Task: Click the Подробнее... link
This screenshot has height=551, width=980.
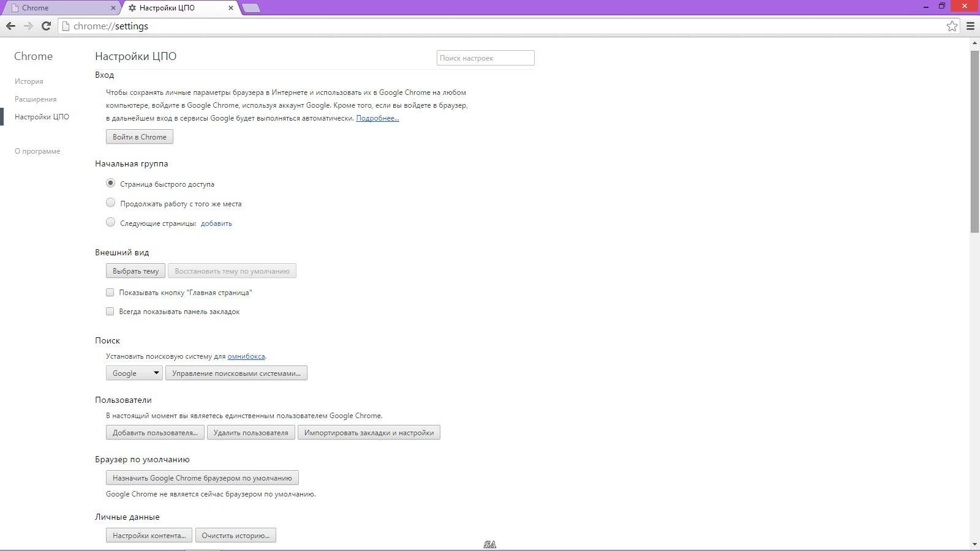Action: (377, 118)
